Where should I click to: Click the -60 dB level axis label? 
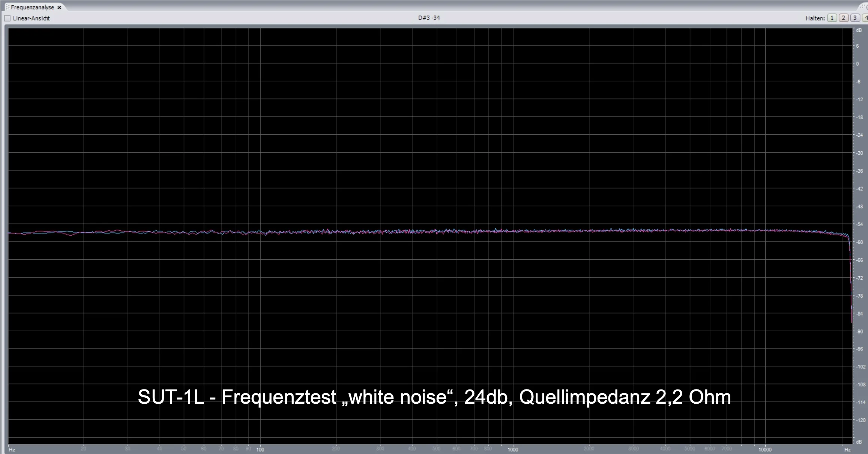[x=859, y=242]
